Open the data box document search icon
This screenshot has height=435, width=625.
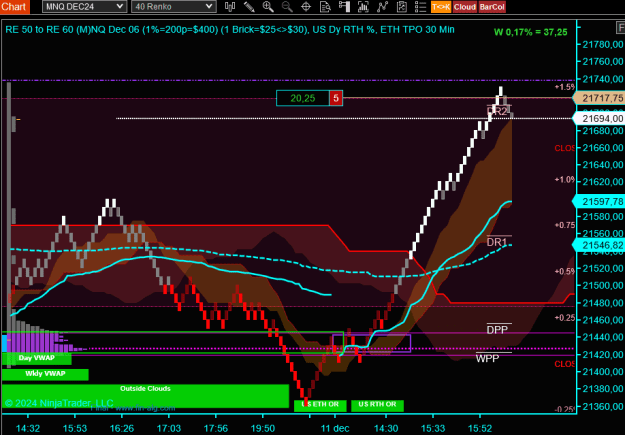(x=325, y=6)
